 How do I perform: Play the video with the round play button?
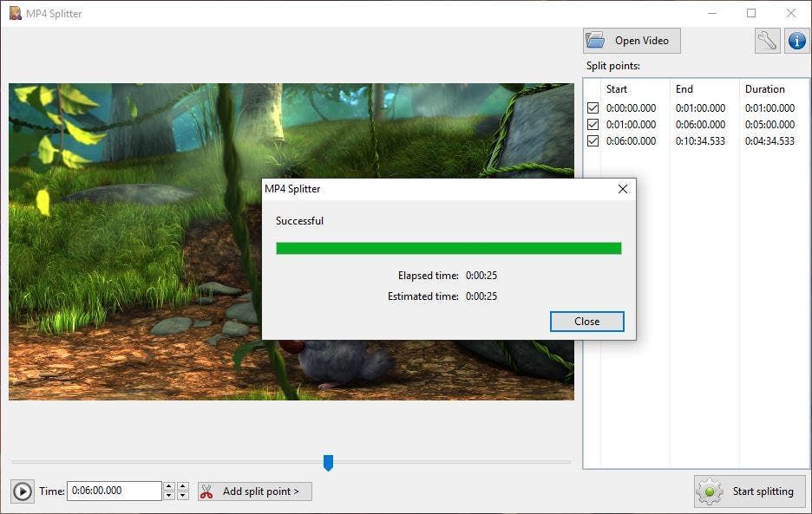[23, 491]
